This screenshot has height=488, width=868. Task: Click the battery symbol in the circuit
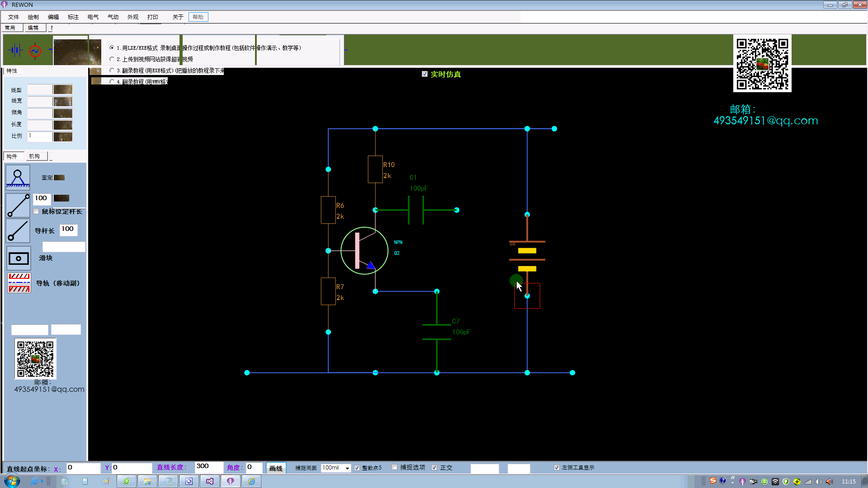tap(527, 255)
